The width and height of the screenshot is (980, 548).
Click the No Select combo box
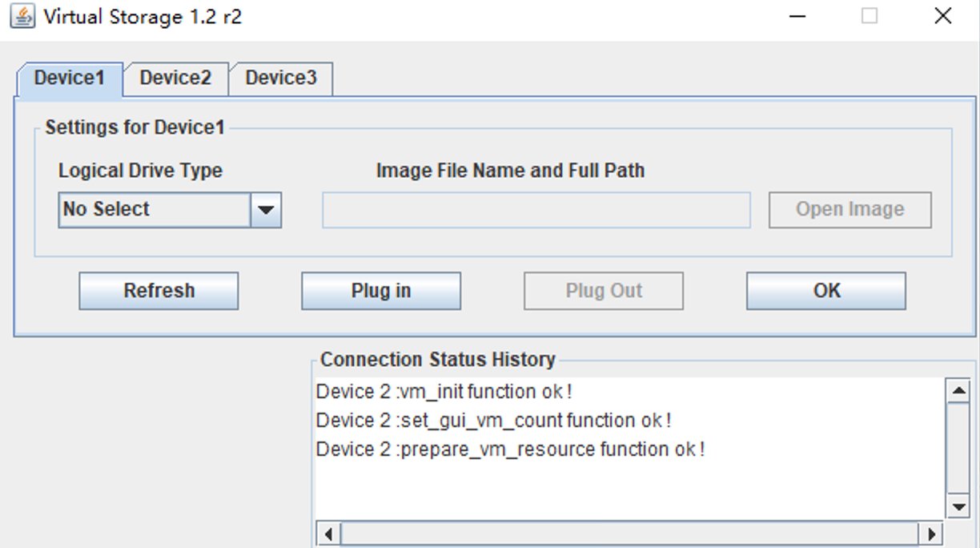click(155, 210)
